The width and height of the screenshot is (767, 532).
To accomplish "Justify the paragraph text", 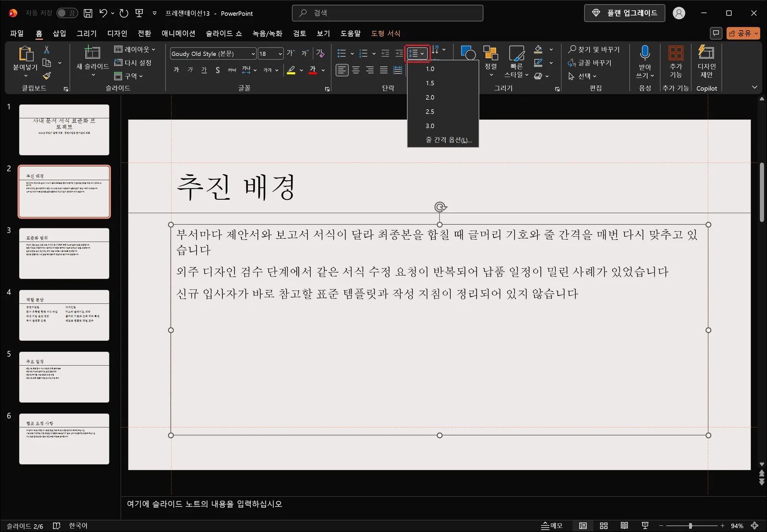I will (383, 70).
